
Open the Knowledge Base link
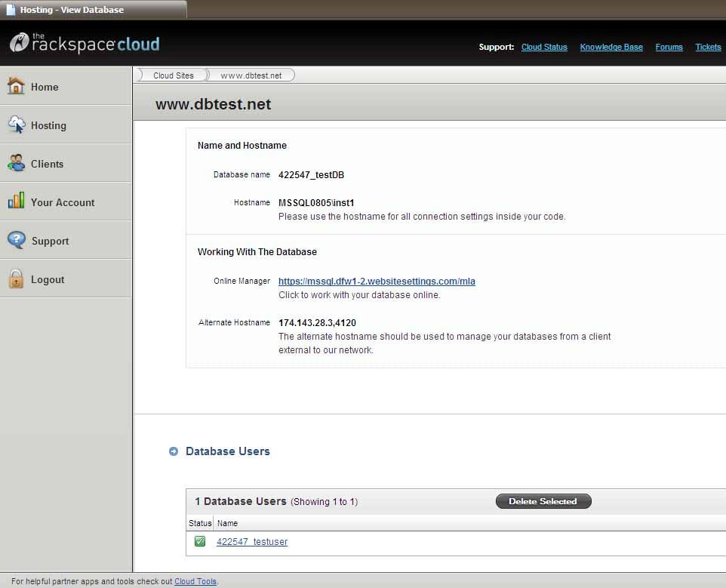coord(611,47)
